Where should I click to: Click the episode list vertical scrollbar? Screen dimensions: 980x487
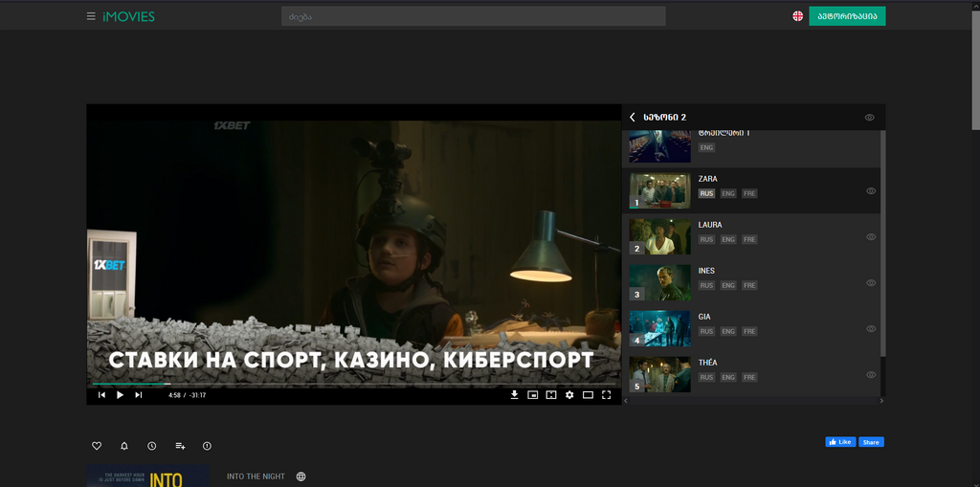point(883,244)
